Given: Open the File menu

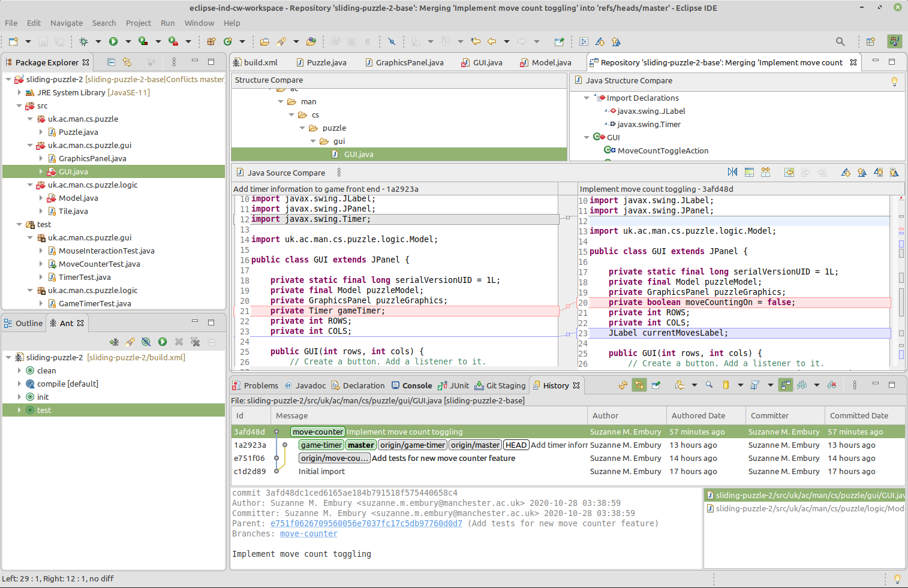Looking at the screenshot, I should [11, 23].
